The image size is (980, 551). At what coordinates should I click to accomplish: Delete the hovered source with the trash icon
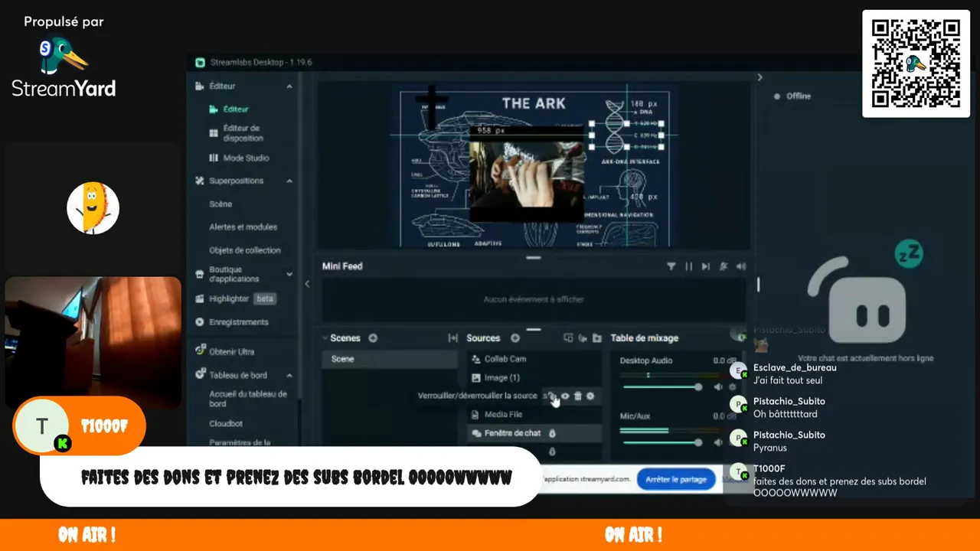coord(578,396)
